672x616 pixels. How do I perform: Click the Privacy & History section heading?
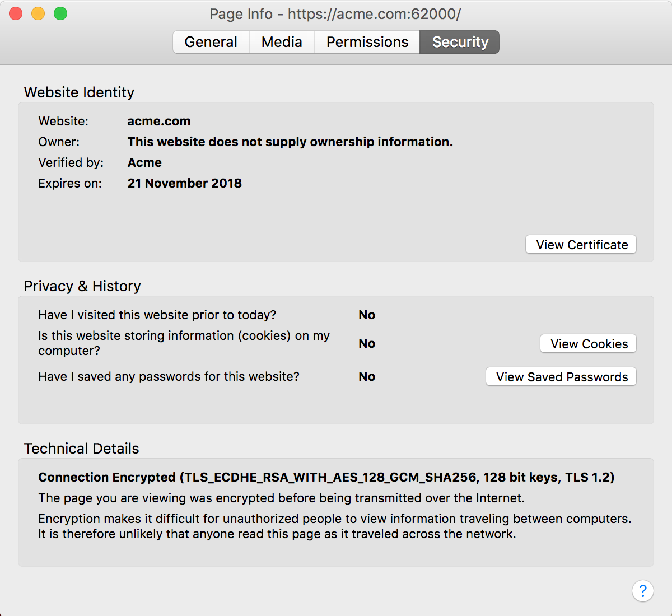click(x=82, y=286)
